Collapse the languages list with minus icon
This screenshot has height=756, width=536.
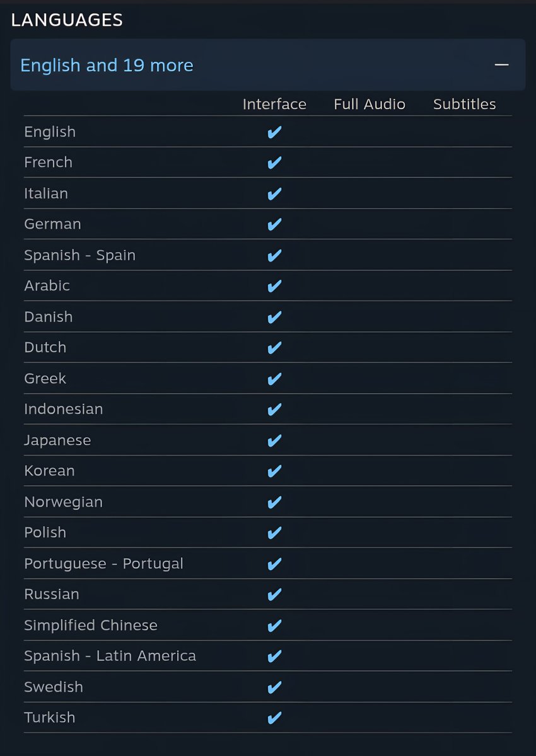point(501,65)
